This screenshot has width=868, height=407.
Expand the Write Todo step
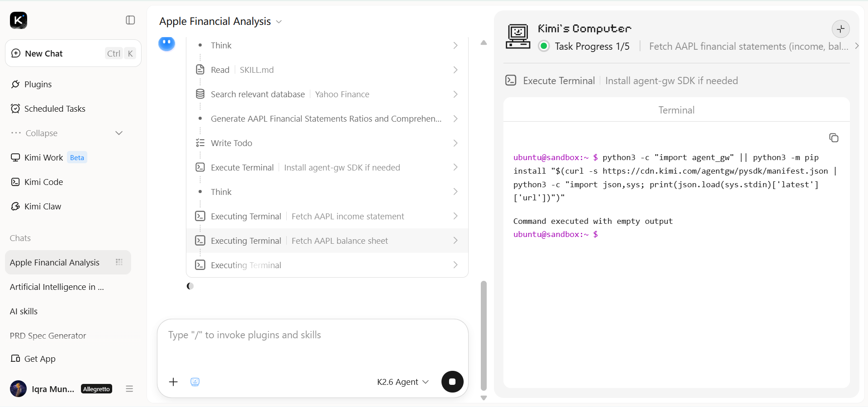[327, 143]
